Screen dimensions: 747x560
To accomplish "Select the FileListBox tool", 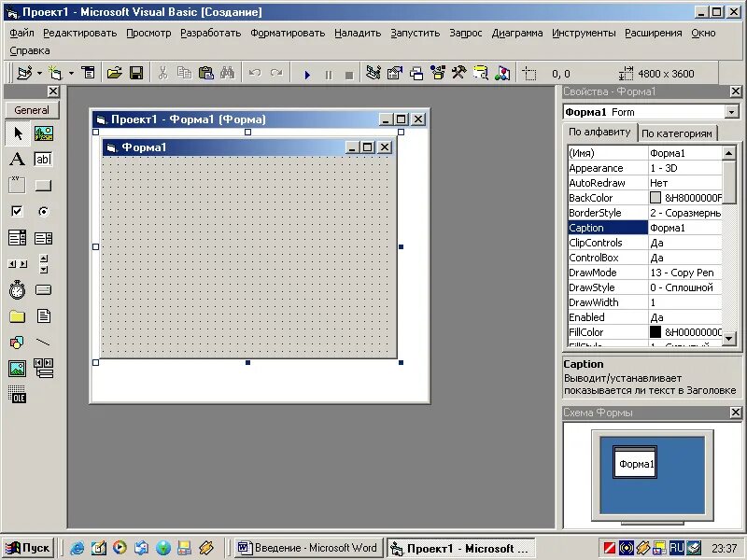I will (x=43, y=316).
